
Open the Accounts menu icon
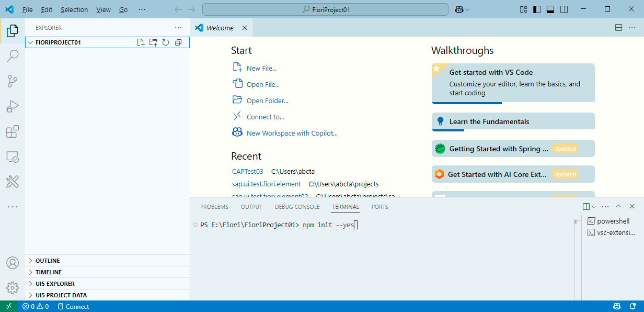(x=13, y=263)
